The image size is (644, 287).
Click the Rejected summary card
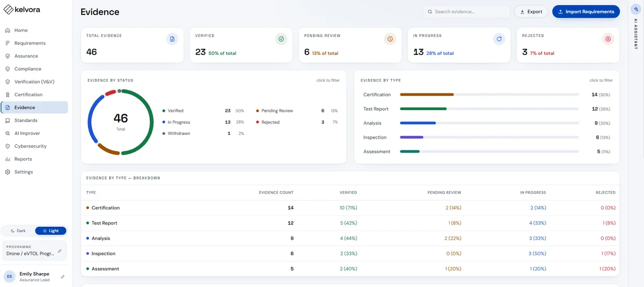568,45
